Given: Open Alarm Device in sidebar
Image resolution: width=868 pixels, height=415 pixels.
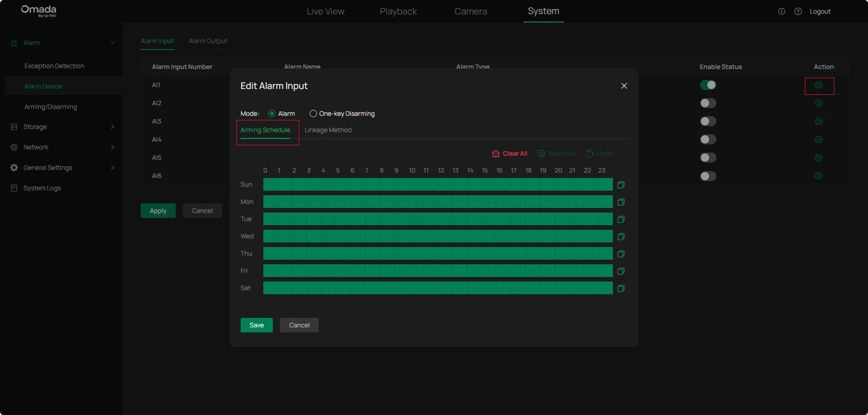Looking at the screenshot, I should point(43,86).
